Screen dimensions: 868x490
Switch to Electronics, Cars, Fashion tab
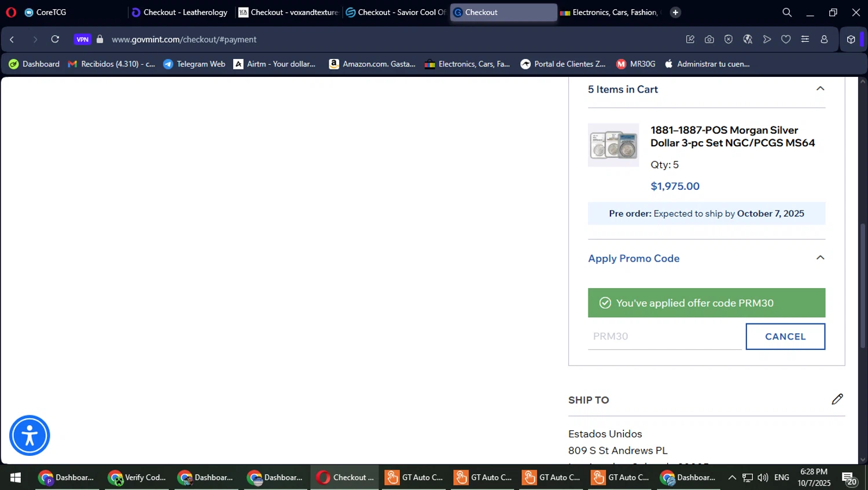pyautogui.click(x=610, y=12)
